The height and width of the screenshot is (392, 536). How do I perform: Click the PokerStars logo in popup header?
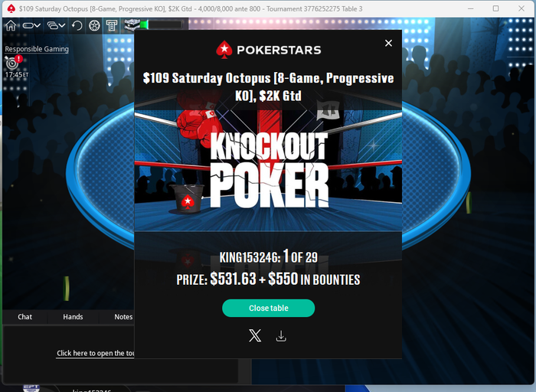tap(268, 50)
